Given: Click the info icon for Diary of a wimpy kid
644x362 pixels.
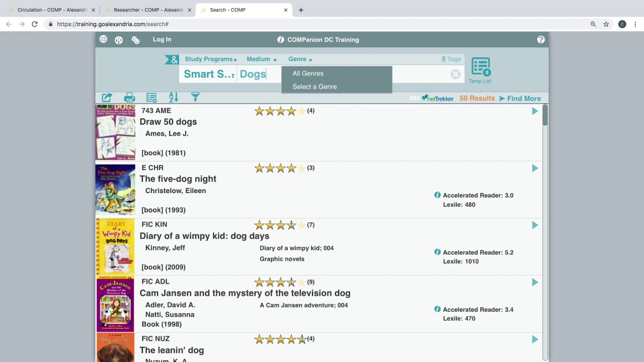Looking at the screenshot, I should (x=437, y=252).
